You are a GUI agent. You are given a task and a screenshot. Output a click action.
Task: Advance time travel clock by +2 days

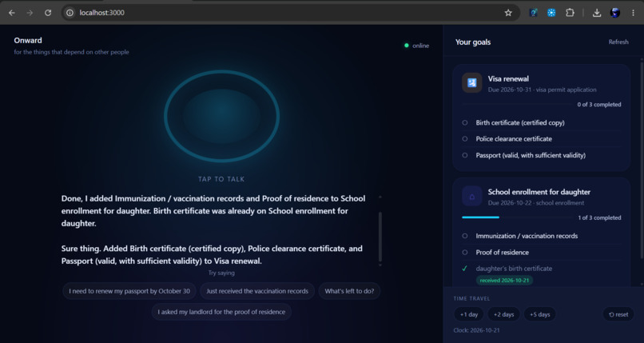(503, 314)
